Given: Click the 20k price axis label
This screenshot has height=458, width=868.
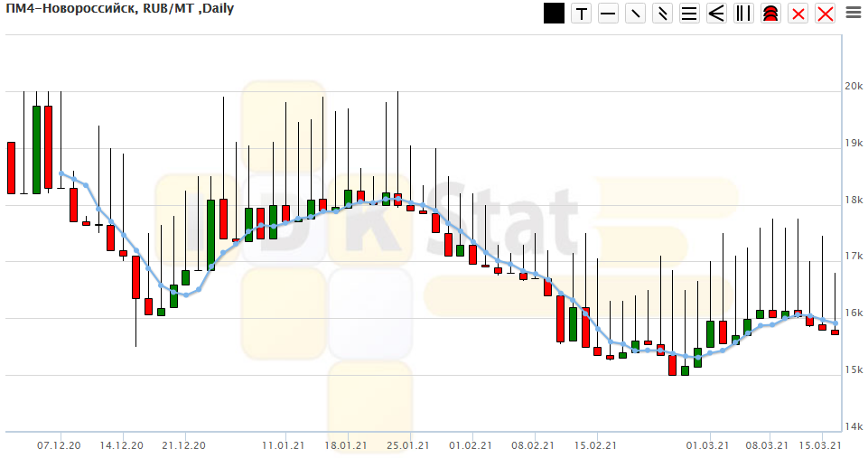Looking at the screenshot, I should point(854,87).
